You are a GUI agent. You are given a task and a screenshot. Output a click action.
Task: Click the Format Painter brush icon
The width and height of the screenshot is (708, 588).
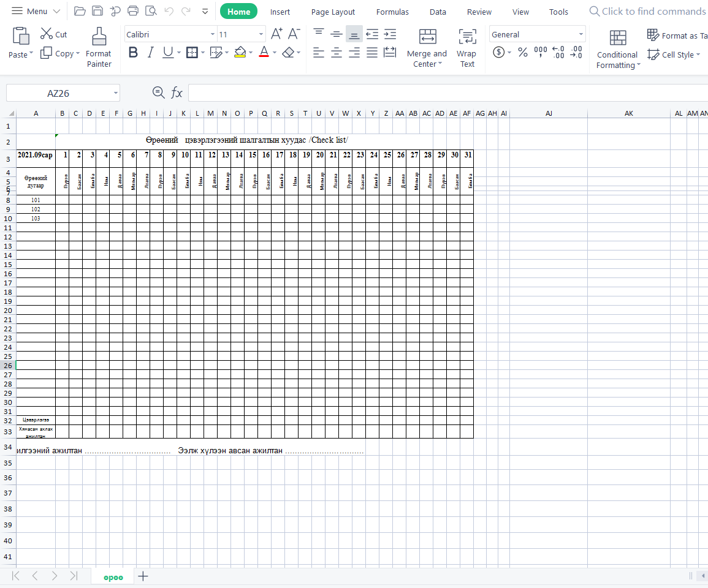(98, 37)
